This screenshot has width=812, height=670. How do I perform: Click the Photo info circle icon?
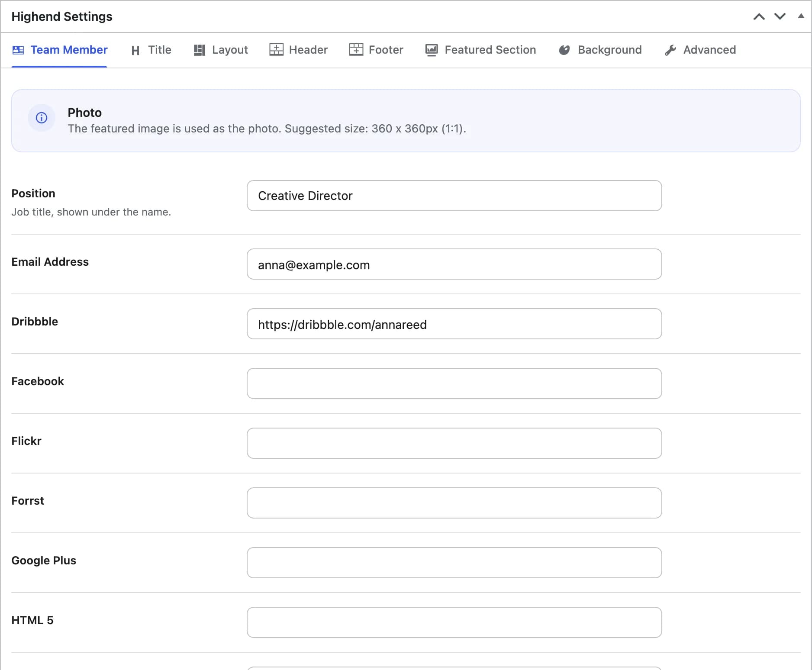[42, 118]
